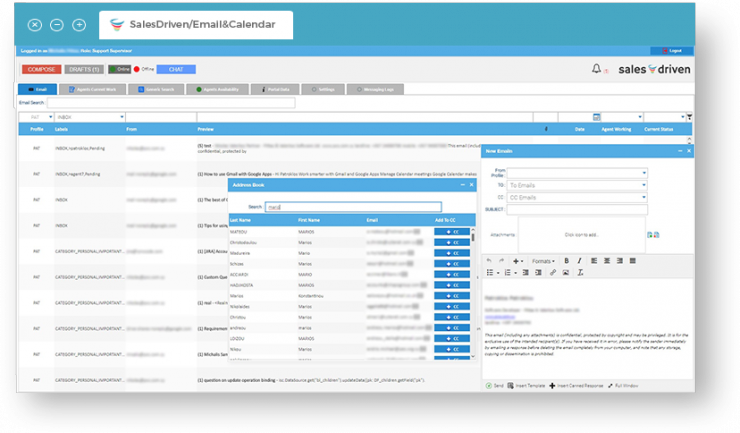
Task: Open Full Window view
Action: [x=623, y=386]
